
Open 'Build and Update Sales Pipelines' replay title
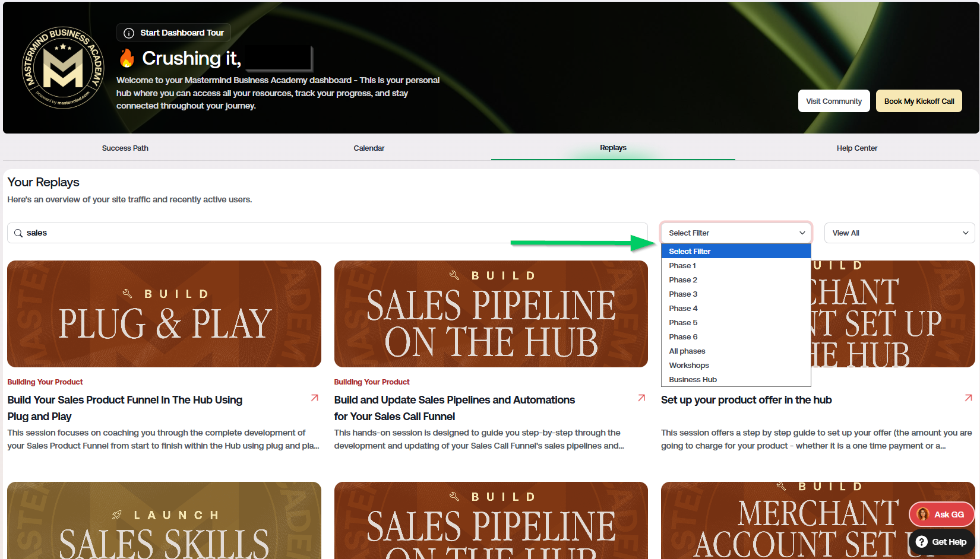coord(454,408)
